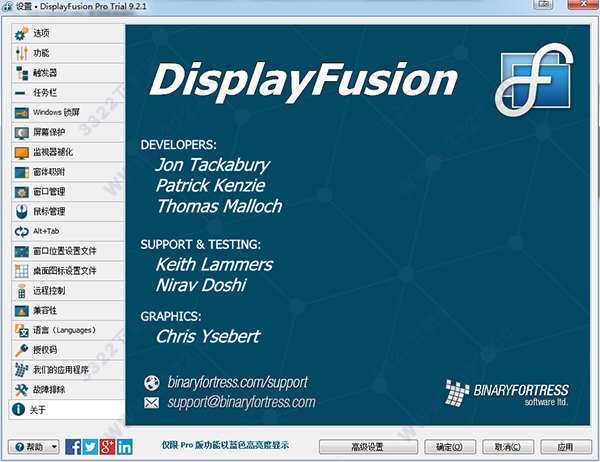
Task: Click the tools icon beside 故障排除
Action: coord(21,390)
